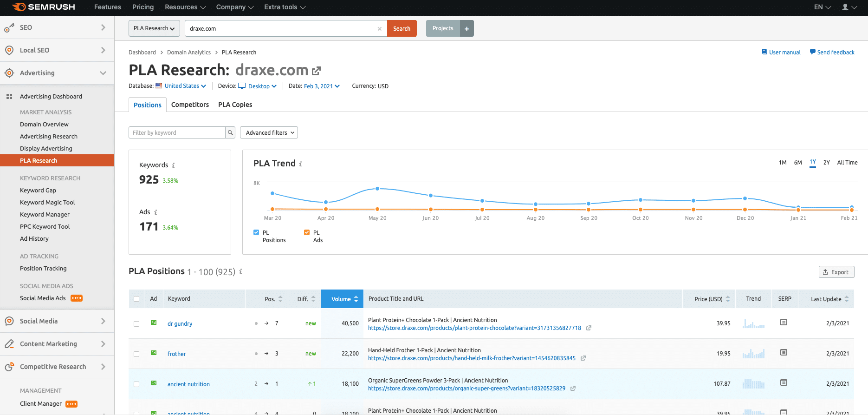
Task: Click the Social Media sidebar icon
Action: pos(9,321)
